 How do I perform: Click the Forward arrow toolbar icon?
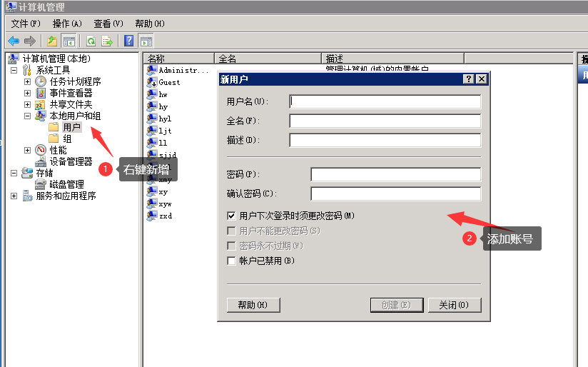[x=30, y=41]
